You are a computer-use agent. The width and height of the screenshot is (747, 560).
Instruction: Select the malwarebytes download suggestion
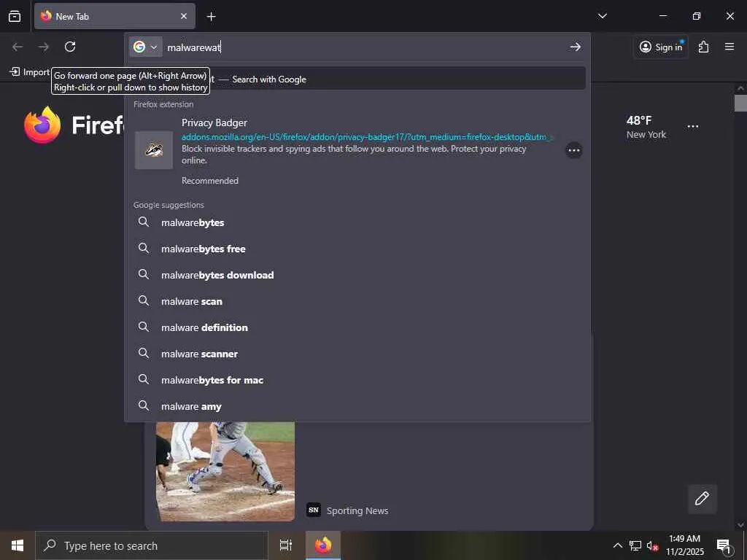click(x=357, y=275)
